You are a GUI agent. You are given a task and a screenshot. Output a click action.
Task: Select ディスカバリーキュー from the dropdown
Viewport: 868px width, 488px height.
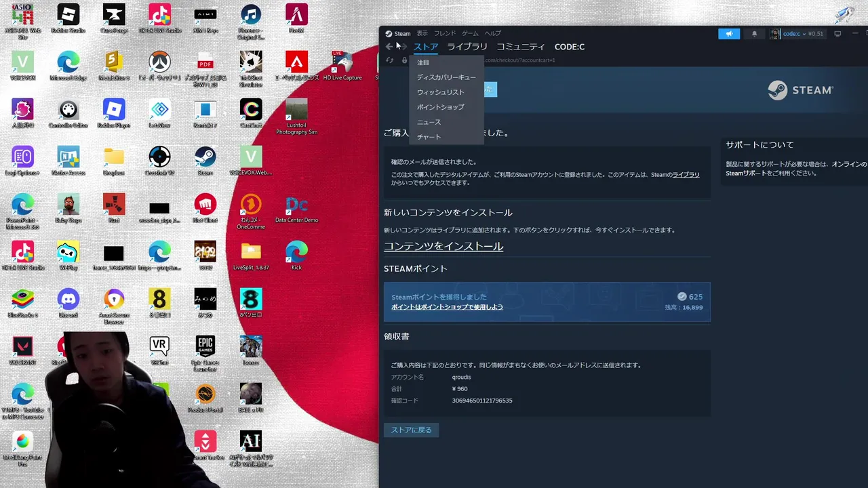[x=447, y=77]
